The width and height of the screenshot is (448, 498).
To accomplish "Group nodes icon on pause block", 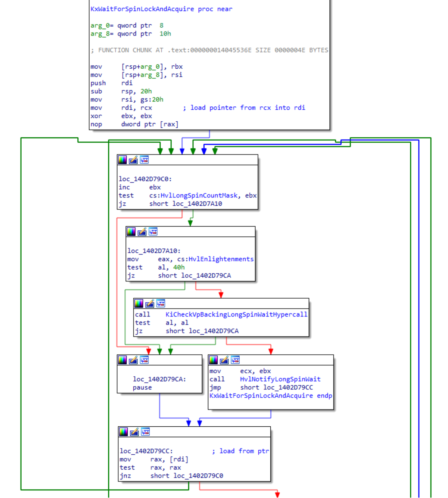I will coord(144,360).
